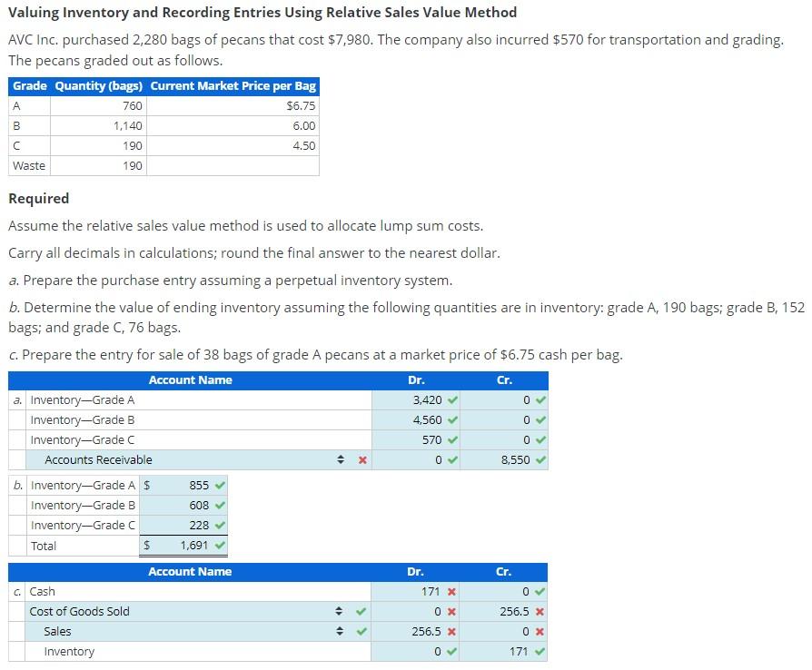Open the account selector next to Cost of Goods Sold
This screenshot has width=812, height=670.
pyautogui.click(x=339, y=612)
